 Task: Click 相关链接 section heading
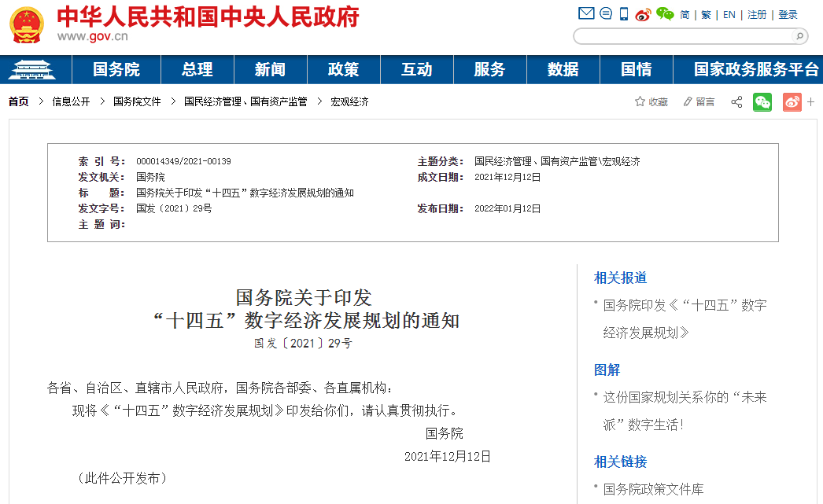tap(621, 462)
